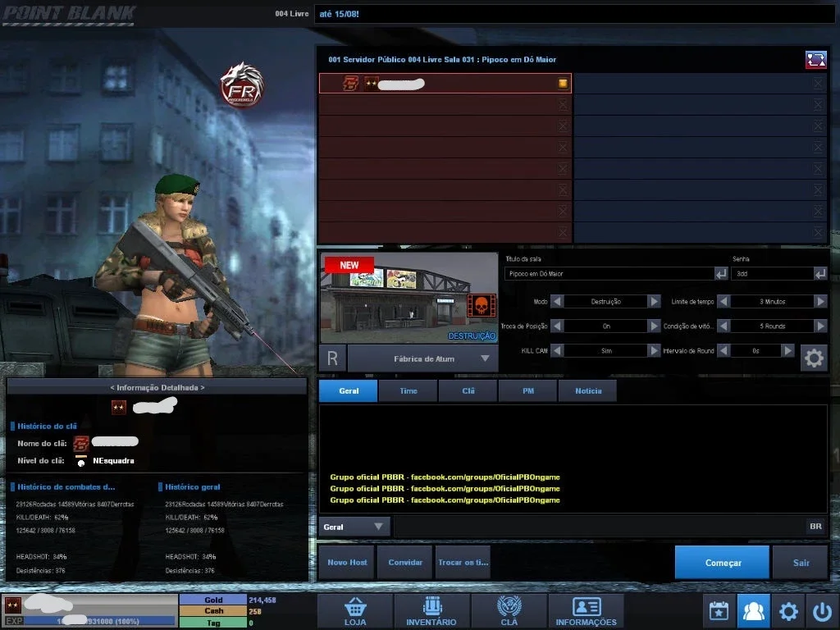Click the Trocar os ti... button
Screen dimensions: 840x630
463,563
